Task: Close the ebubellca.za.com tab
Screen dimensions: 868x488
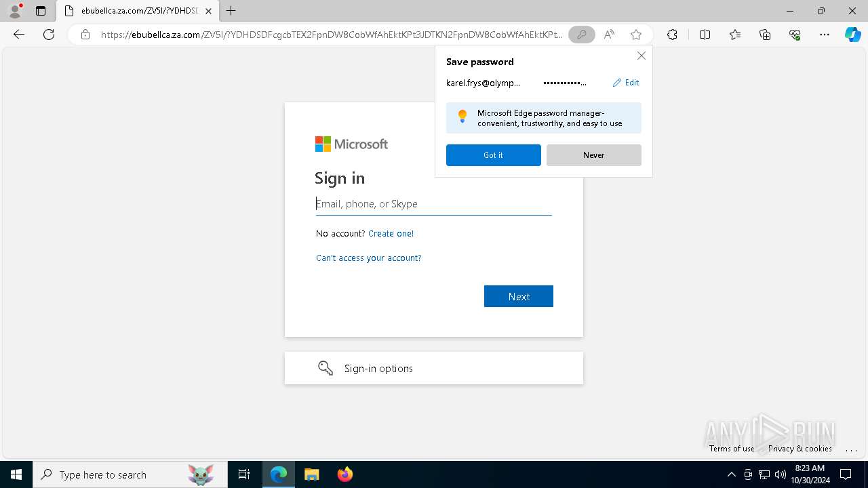Action: tap(208, 11)
